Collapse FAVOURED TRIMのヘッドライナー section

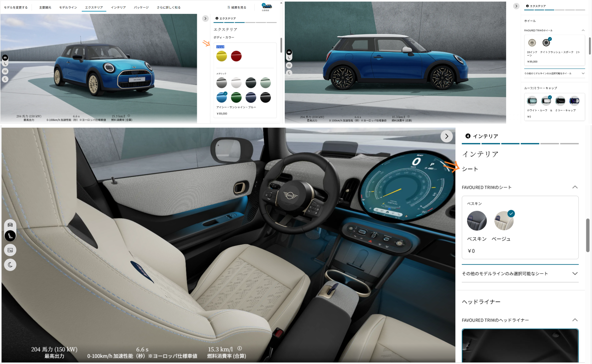click(x=575, y=320)
